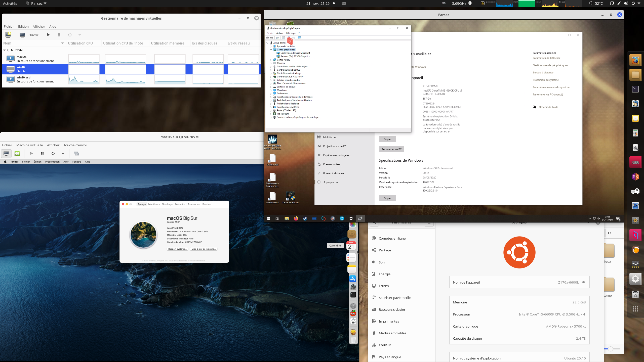
Task: Open App Store in macOS dock
Action: click(353, 279)
